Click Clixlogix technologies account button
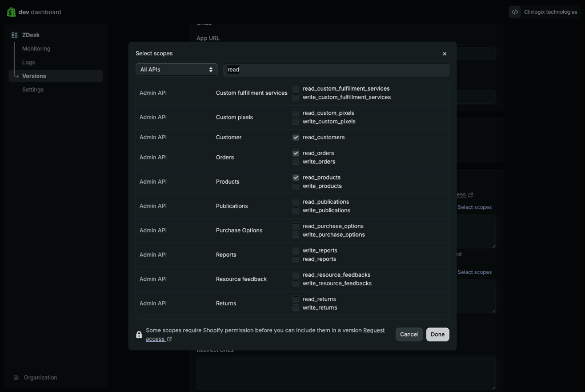Screen dimensions: 585x392 (x=544, y=12)
